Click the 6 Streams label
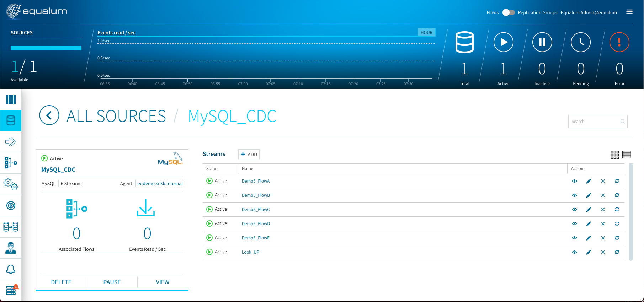The image size is (644, 302). click(71, 184)
